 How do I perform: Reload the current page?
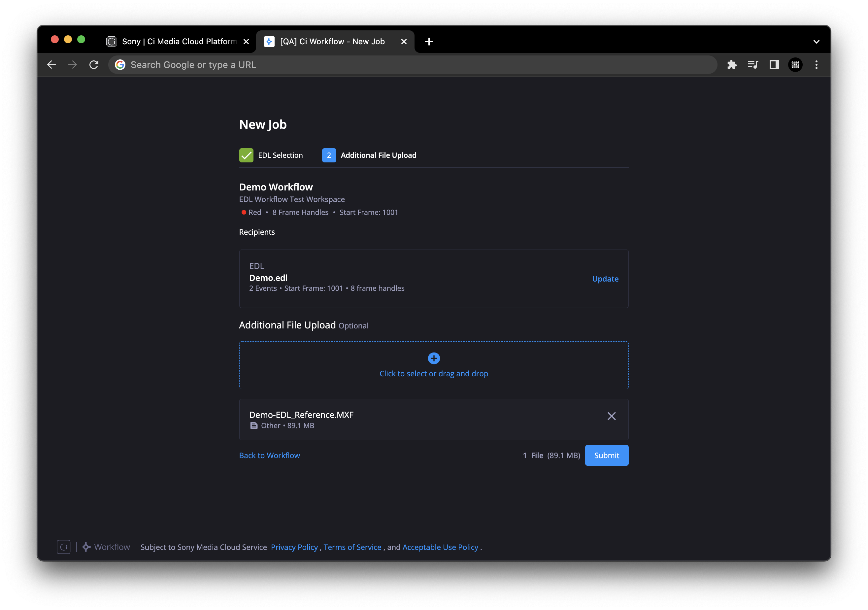coord(94,65)
